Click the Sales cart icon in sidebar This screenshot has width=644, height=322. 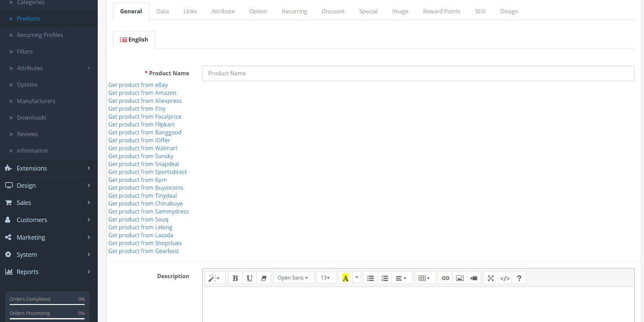[8, 202]
